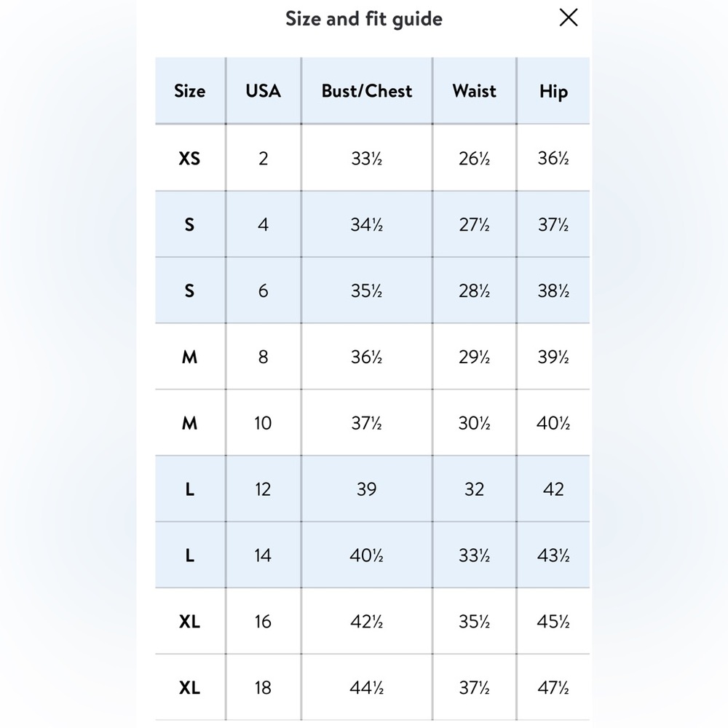
Task: Select USA size 14 cell
Action: (x=264, y=555)
